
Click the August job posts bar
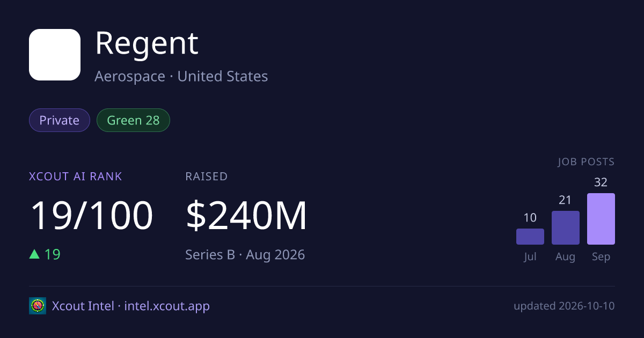tap(566, 227)
